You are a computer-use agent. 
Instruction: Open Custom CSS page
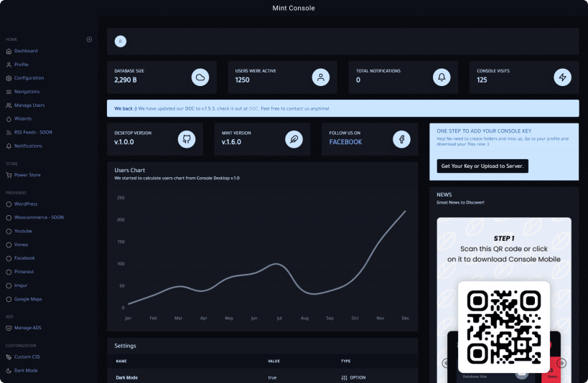(x=27, y=357)
